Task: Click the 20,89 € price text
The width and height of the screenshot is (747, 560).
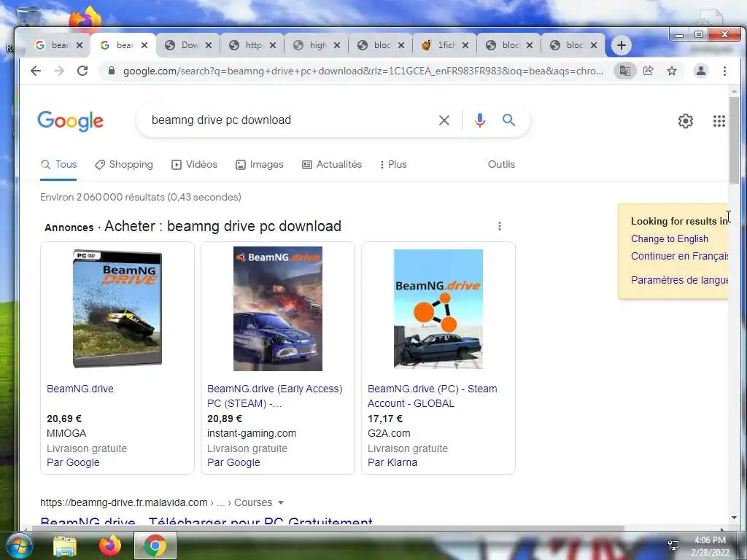Action: pos(225,419)
